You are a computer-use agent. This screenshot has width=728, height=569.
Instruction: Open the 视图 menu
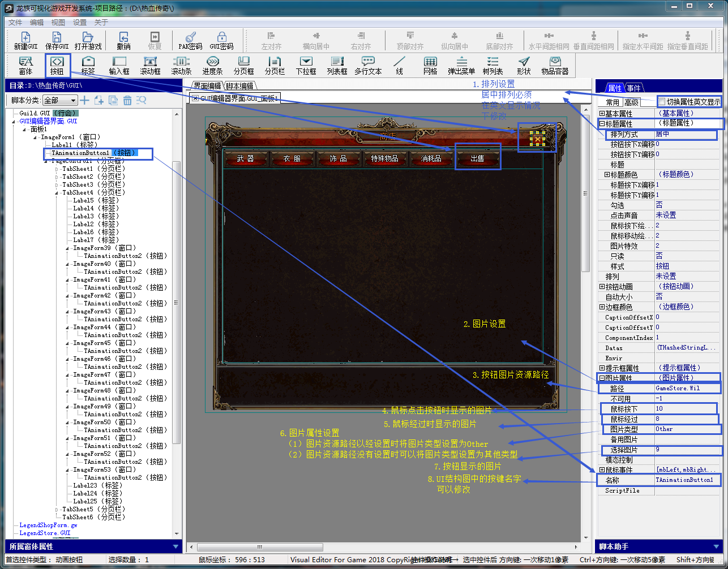[x=58, y=23]
